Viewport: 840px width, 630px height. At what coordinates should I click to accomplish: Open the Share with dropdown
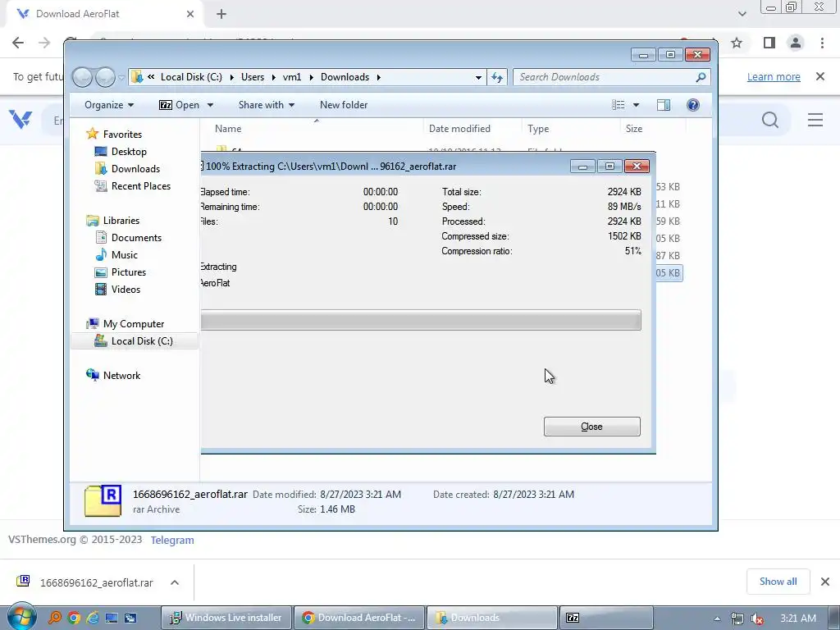pos(267,105)
